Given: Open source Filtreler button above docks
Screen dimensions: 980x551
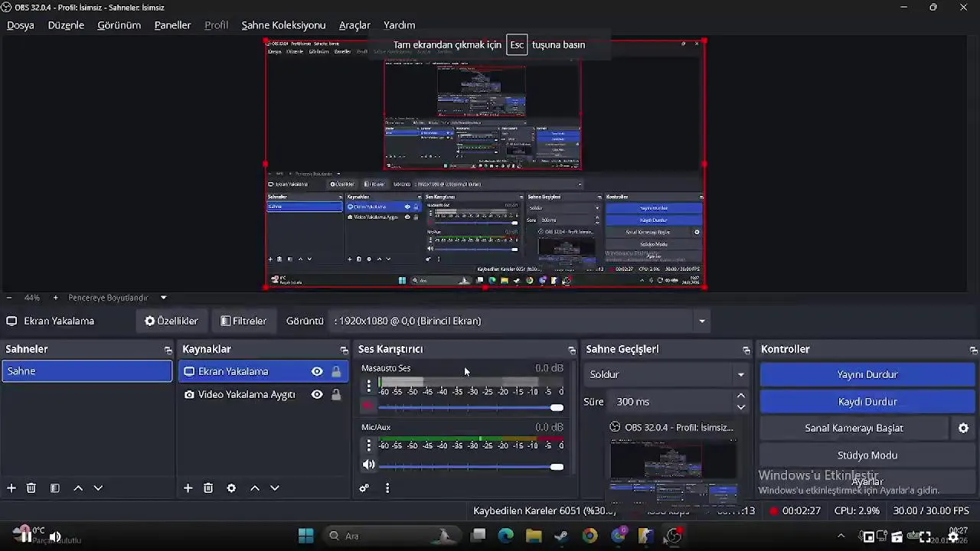Looking at the screenshot, I should pyautogui.click(x=243, y=321).
